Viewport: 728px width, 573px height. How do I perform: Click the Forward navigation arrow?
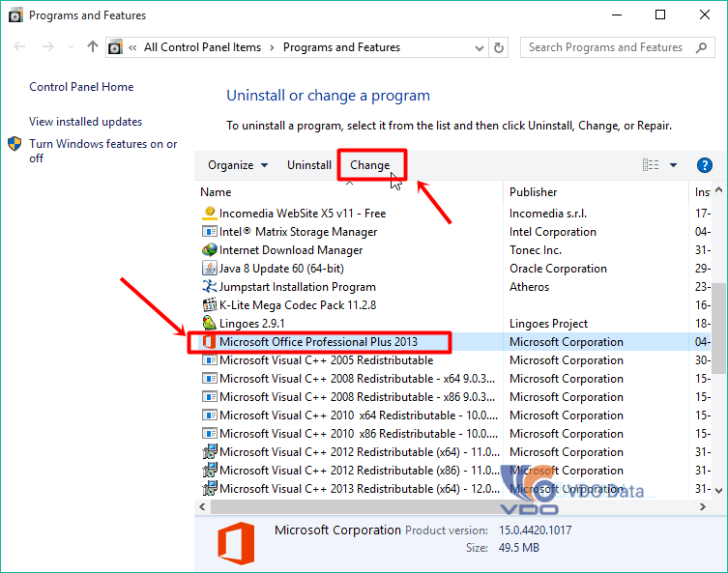click(x=47, y=46)
